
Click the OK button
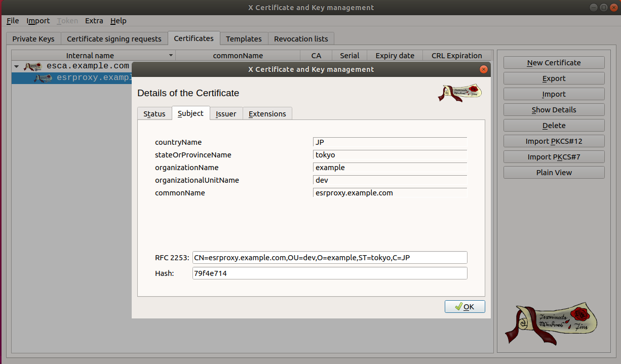[465, 306]
